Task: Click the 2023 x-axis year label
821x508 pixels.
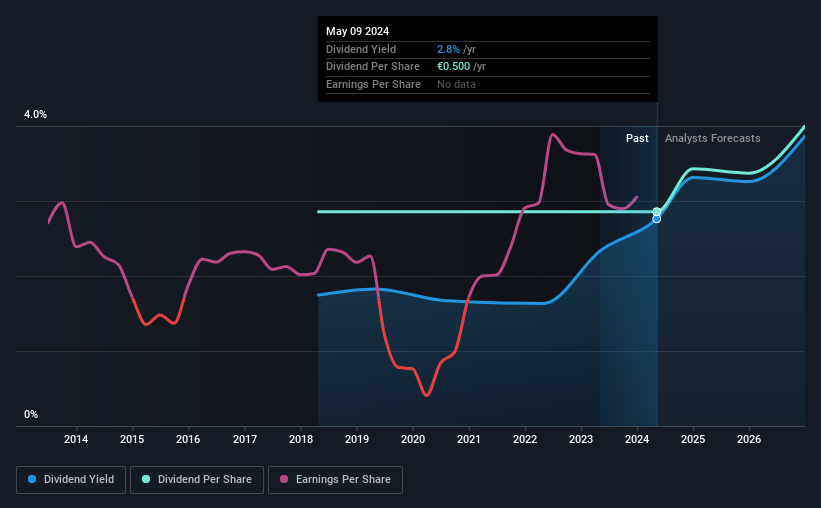Action: coord(581,439)
